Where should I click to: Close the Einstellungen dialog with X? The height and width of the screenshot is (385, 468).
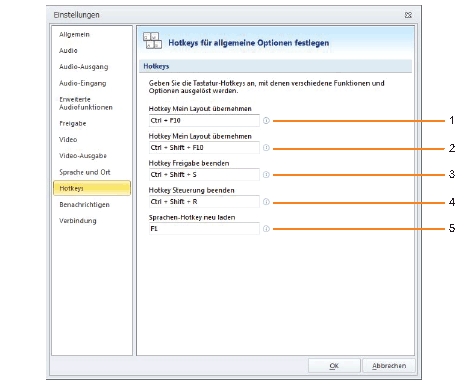pos(408,15)
